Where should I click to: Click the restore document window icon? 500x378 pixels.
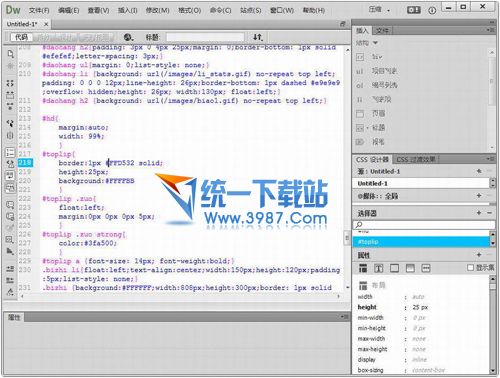343,24
